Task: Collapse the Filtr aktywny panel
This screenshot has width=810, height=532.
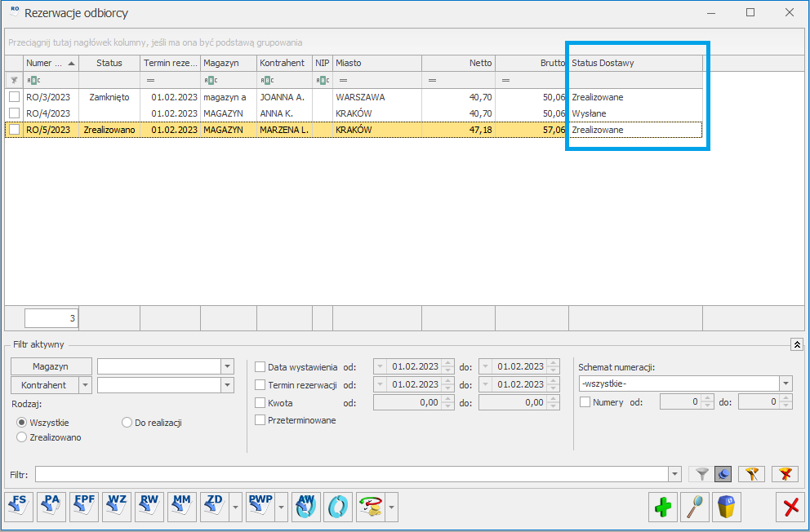Action: tap(797, 344)
